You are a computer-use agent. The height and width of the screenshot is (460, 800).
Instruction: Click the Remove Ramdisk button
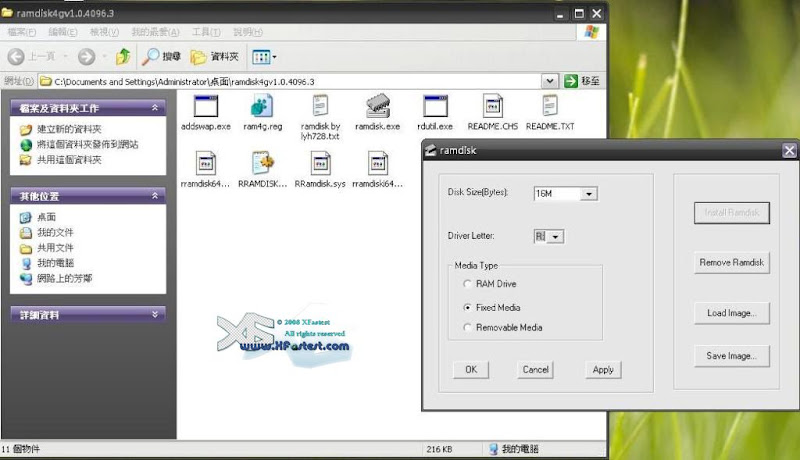(732, 263)
